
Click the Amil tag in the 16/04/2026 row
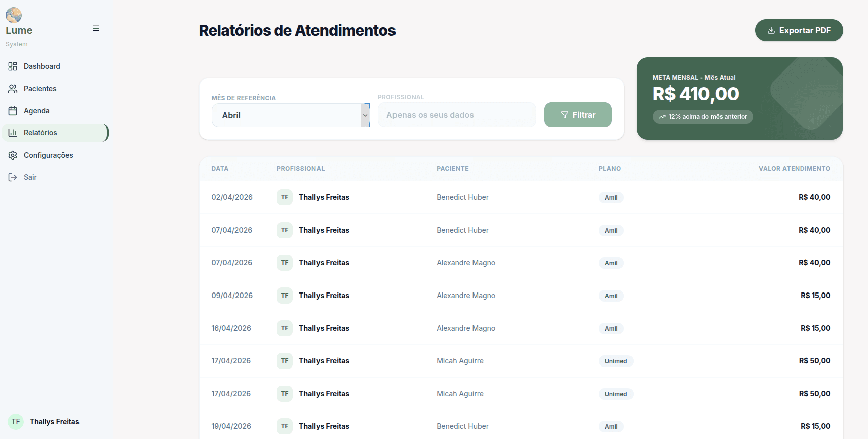(x=611, y=329)
